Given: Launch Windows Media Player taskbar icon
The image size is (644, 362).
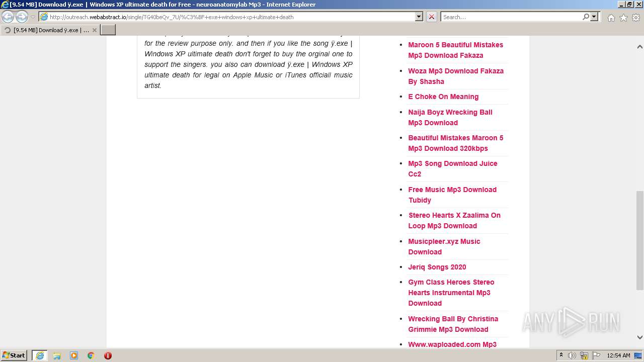Looking at the screenshot, I should (74, 355).
